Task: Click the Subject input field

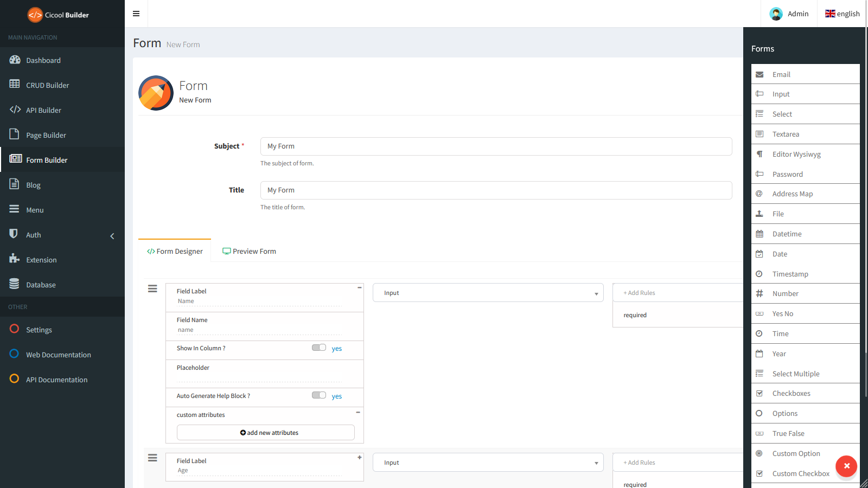Action: (496, 146)
